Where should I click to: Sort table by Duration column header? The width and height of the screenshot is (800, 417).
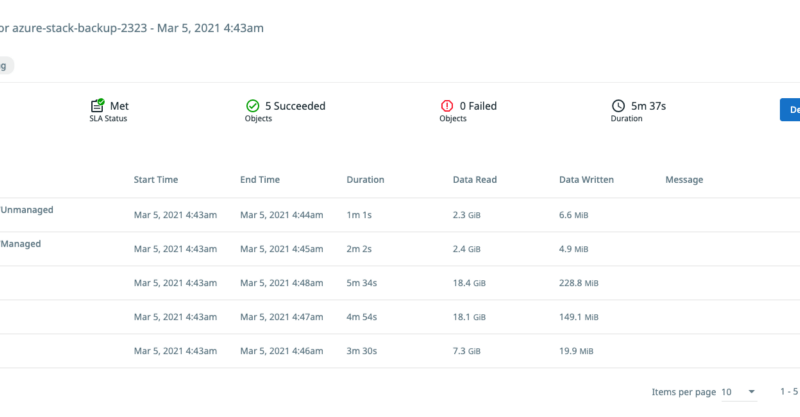(x=365, y=180)
